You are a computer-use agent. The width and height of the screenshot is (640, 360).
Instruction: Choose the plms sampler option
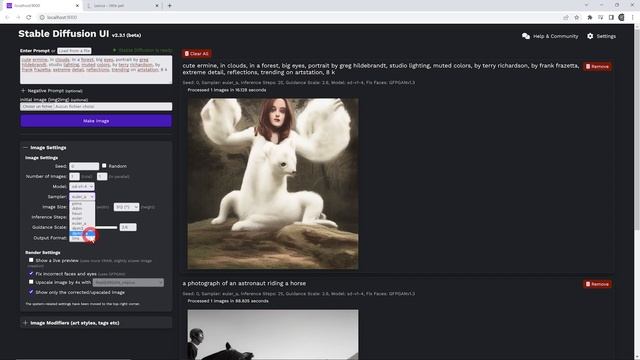(82, 203)
